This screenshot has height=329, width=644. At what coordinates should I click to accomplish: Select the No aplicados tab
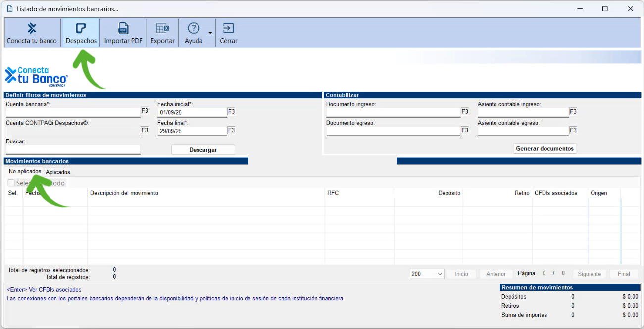25,171
